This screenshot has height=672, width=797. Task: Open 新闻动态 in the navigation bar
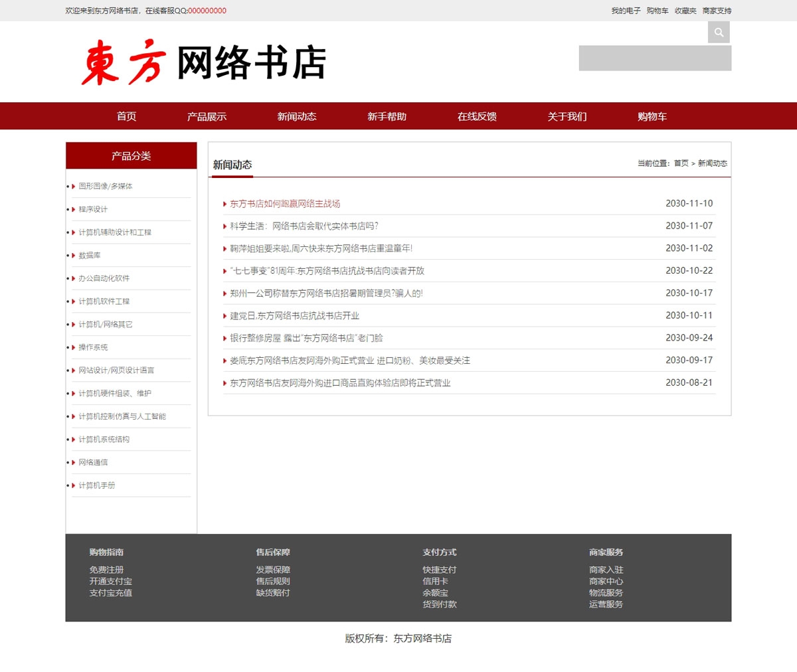click(297, 116)
